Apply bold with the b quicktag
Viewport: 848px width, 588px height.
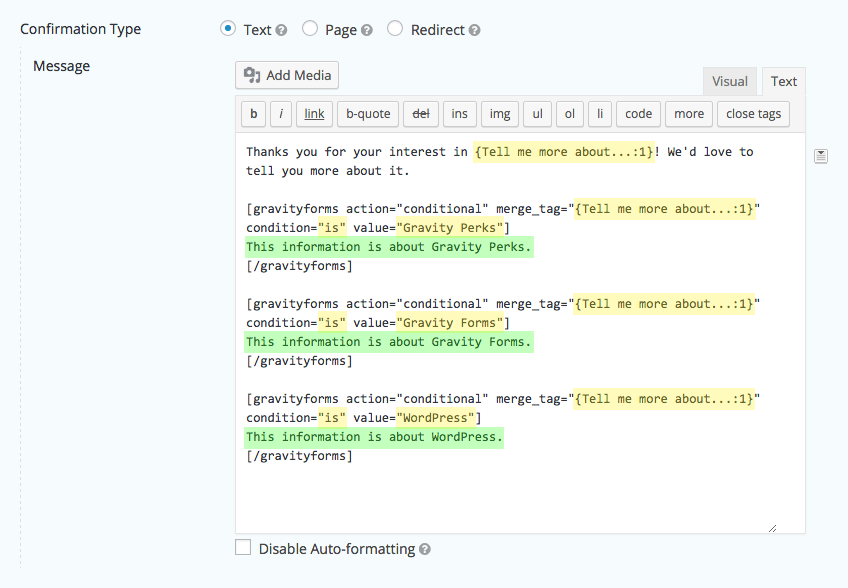[x=253, y=114]
